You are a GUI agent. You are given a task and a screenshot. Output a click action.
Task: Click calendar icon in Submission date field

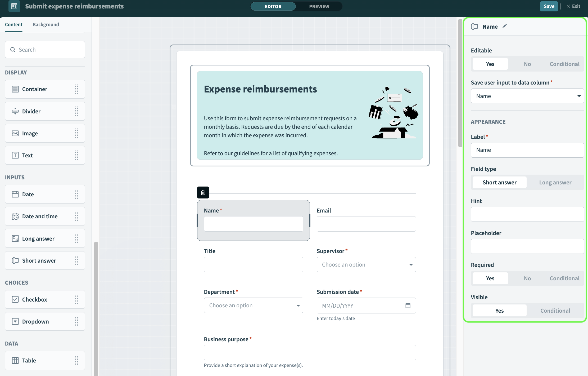click(x=408, y=306)
